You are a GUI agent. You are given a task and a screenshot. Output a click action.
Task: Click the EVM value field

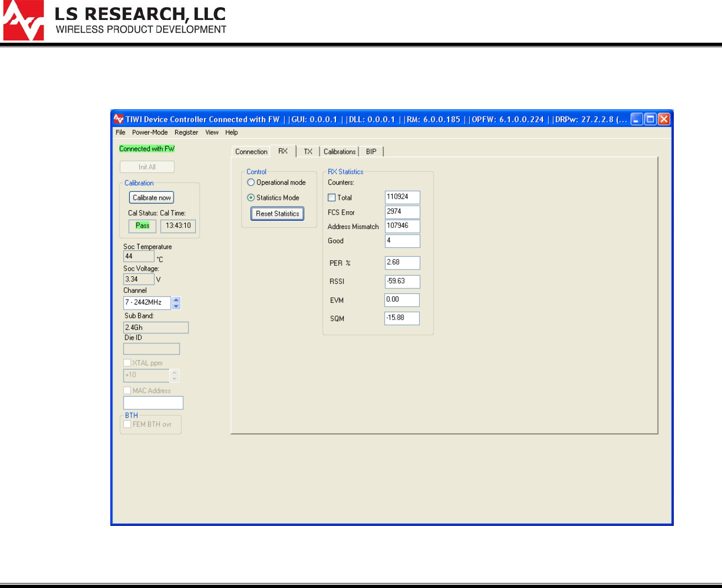click(x=403, y=300)
